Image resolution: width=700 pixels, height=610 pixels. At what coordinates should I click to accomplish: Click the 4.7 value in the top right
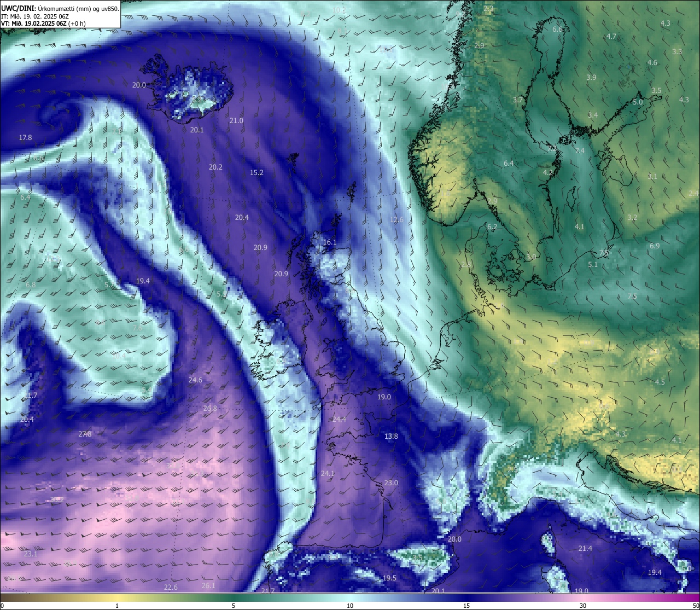tap(611, 36)
